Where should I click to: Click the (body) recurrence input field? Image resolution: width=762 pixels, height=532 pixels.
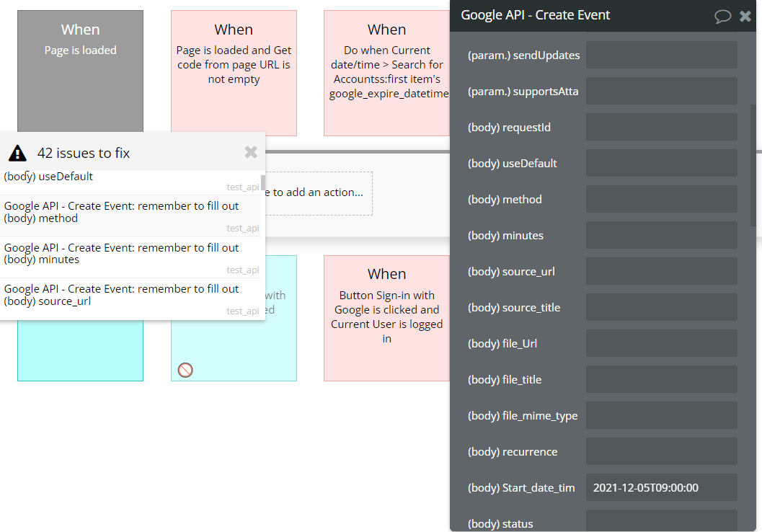coord(661,451)
